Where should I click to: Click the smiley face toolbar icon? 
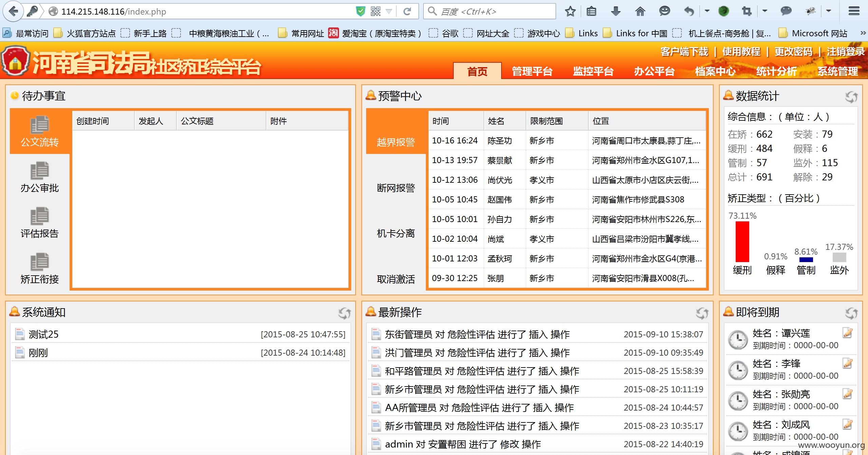pyautogui.click(x=664, y=11)
